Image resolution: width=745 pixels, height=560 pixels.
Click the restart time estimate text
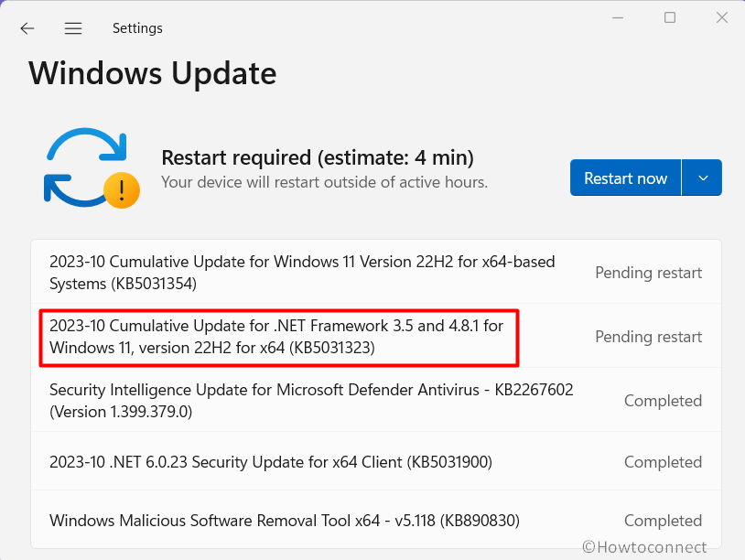pos(318,157)
